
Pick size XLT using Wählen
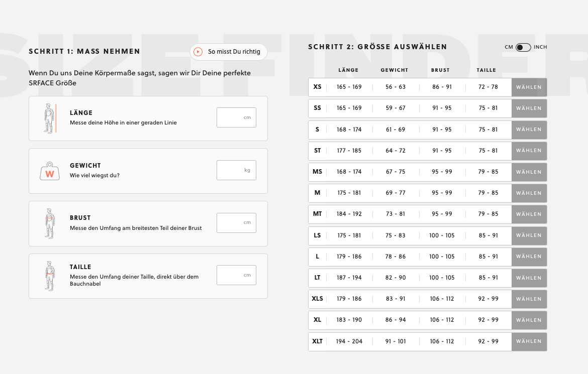pyautogui.click(x=529, y=341)
